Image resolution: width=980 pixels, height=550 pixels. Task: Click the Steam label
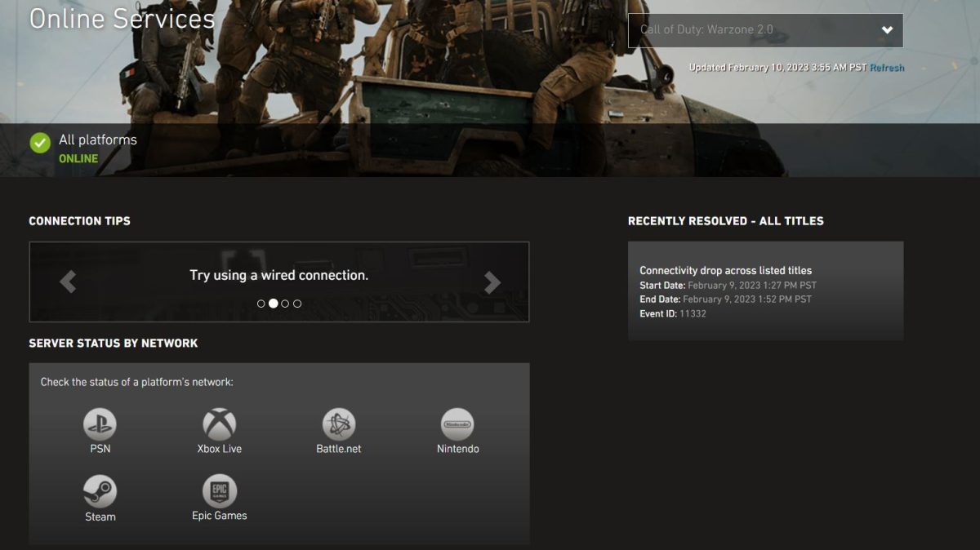(100, 517)
